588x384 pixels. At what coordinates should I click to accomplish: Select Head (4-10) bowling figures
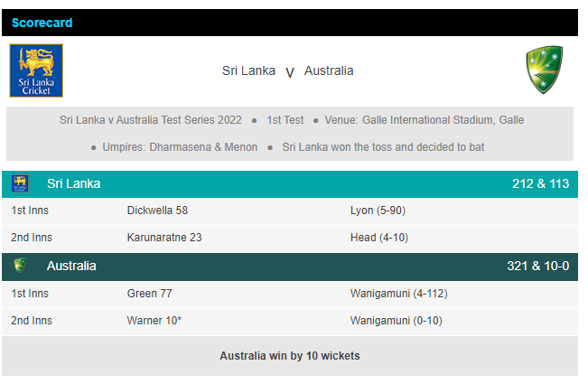pyautogui.click(x=378, y=238)
